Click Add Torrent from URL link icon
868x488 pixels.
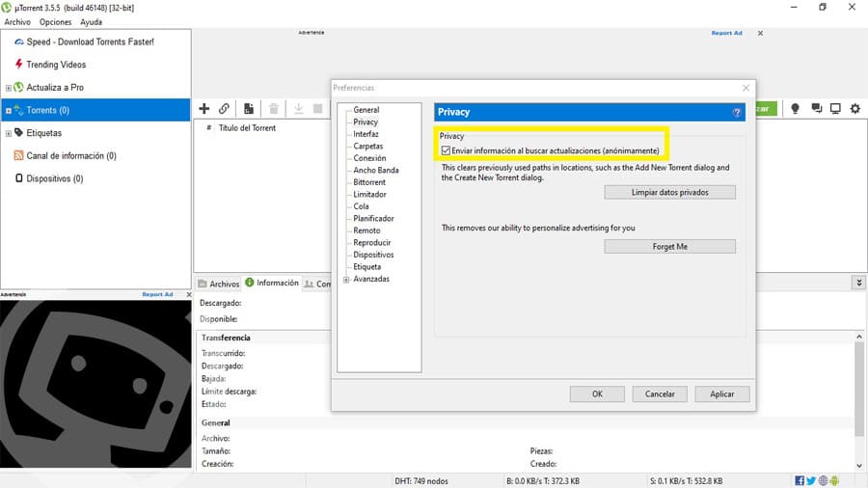point(224,108)
